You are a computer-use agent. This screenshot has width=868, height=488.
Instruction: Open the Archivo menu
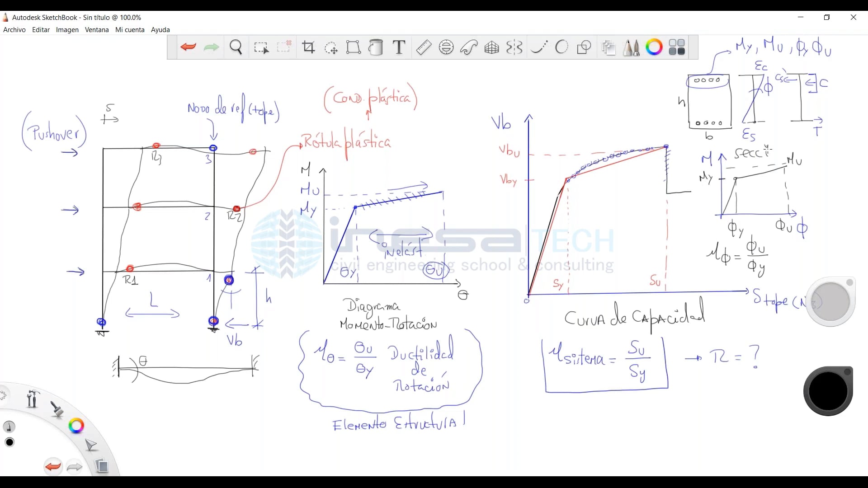(x=14, y=30)
